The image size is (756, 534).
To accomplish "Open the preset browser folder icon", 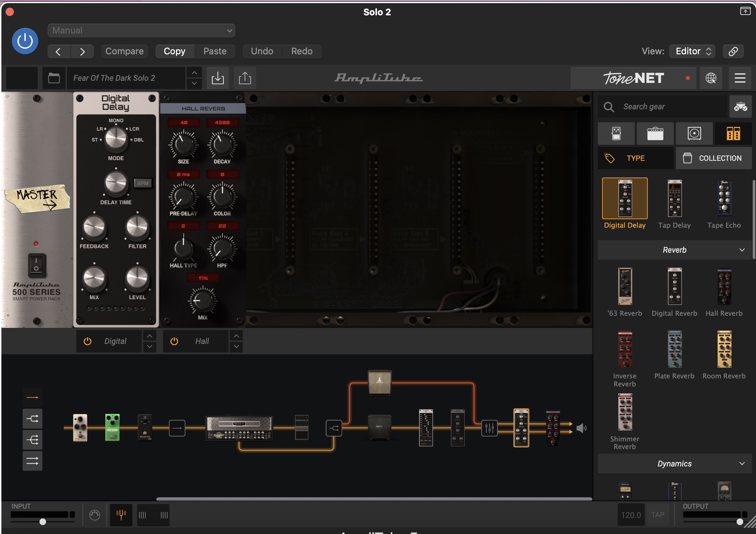I will [54, 78].
